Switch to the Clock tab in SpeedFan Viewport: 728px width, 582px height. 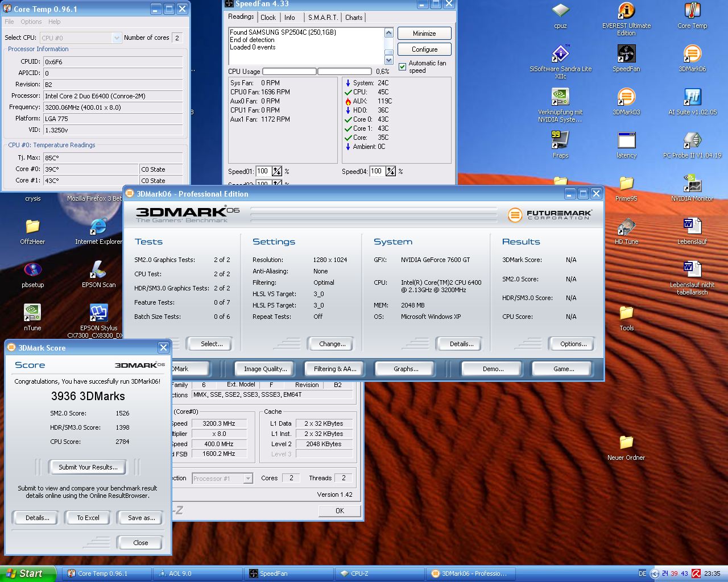268,18
